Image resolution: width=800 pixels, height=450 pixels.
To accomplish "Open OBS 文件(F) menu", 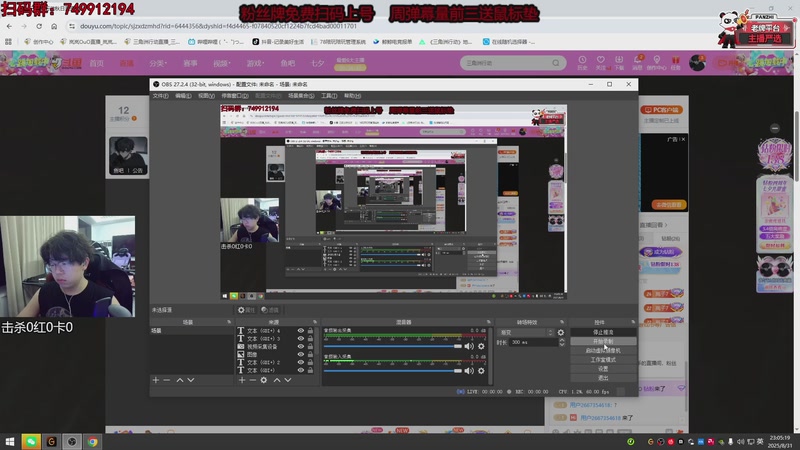I will click(160, 96).
